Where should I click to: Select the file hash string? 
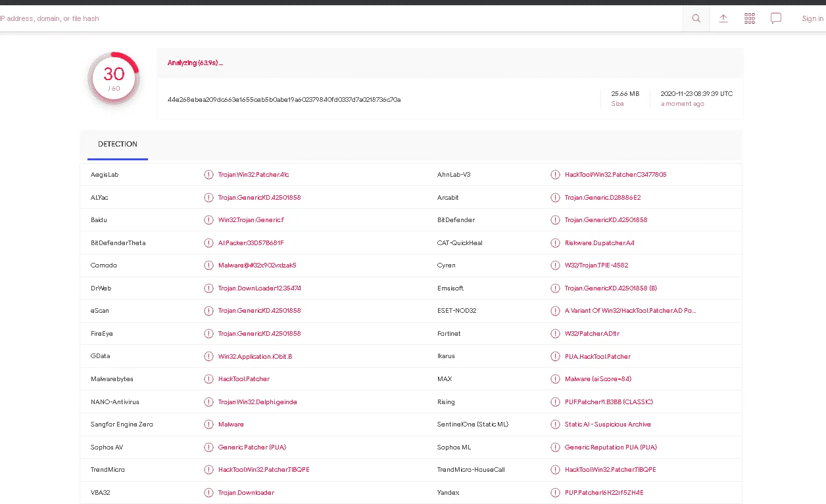(x=284, y=100)
